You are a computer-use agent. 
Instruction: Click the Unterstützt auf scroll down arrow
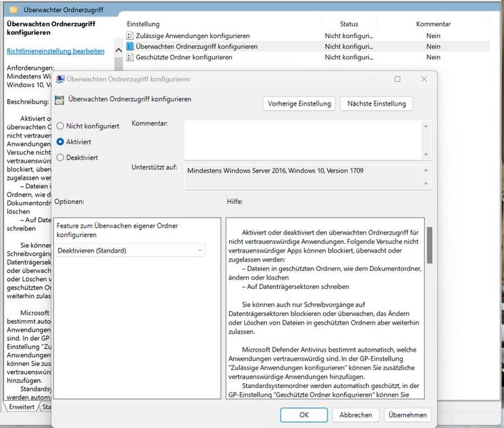[426, 183]
